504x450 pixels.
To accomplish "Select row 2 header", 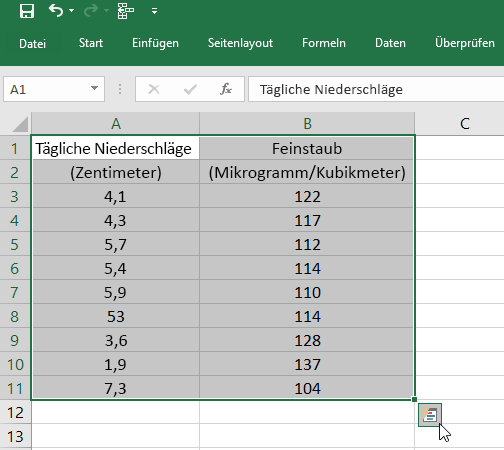I will (15, 172).
